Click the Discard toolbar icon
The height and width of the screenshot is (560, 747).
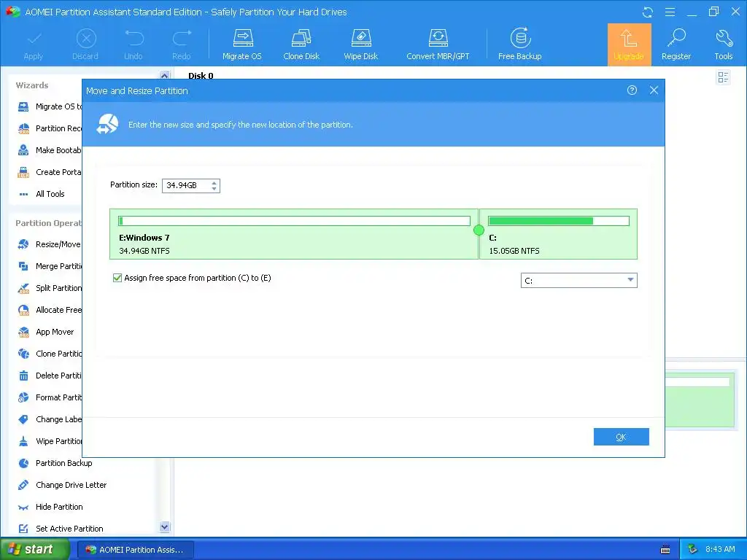coord(86,44)
